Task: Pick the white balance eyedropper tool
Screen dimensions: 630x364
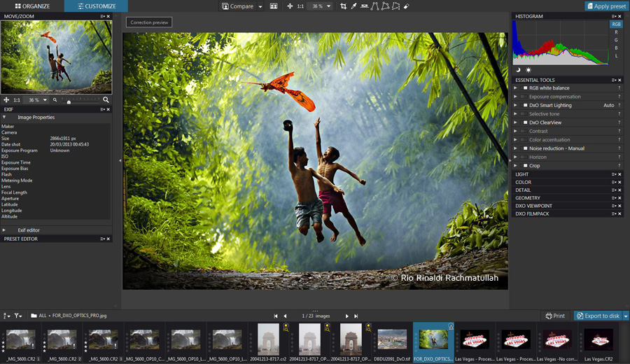Action: point(353,6)
